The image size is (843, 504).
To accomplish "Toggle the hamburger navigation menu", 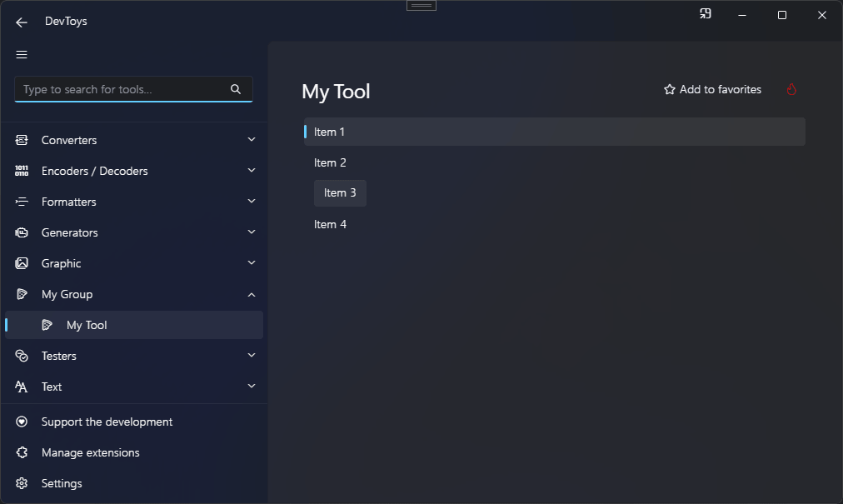I will click(22, 54).
